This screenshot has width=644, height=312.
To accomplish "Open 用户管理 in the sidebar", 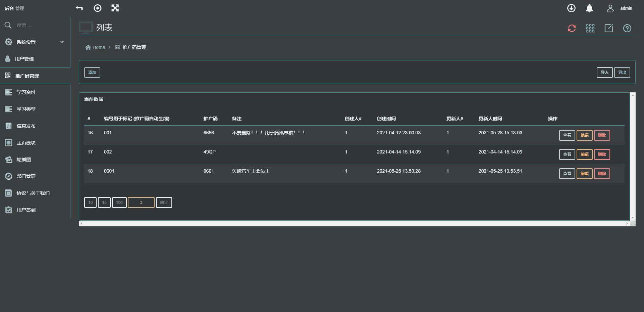I will 24,59.
